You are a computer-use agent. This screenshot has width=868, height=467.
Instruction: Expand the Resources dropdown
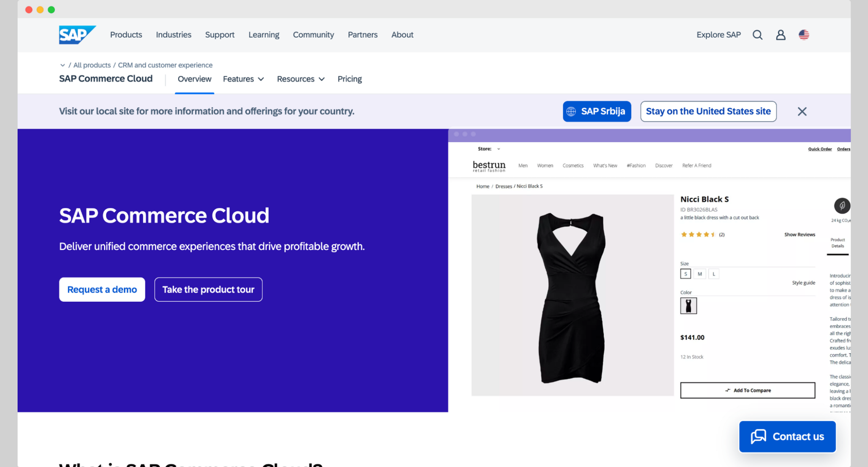[301, 79]
